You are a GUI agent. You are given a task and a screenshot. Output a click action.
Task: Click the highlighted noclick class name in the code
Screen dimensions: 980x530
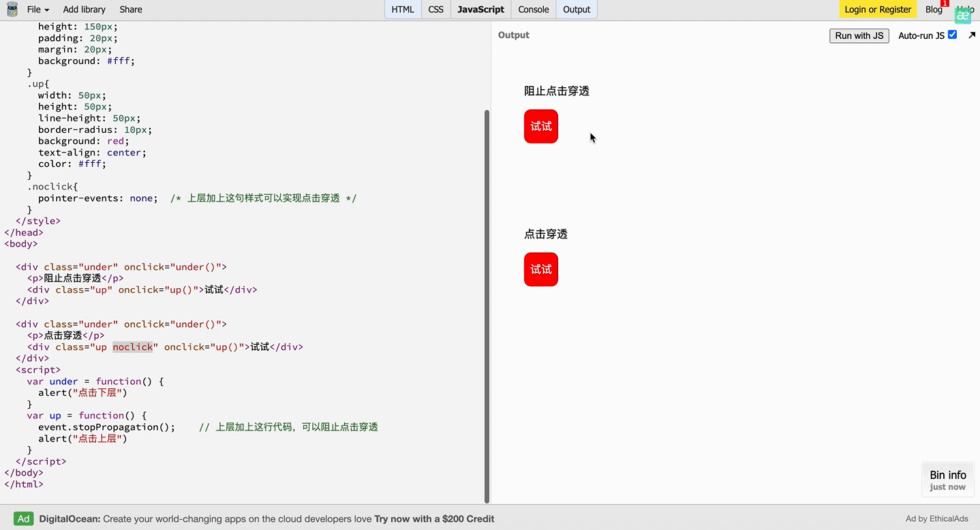point(133,347)
